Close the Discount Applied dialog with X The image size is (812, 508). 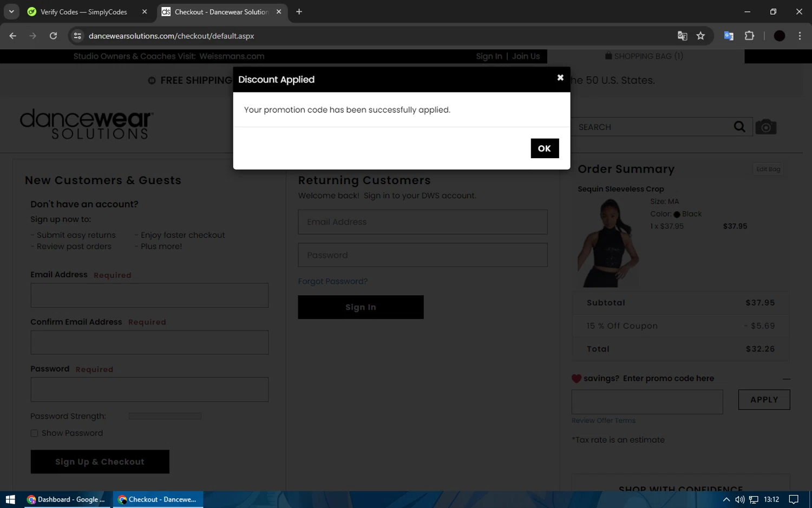[560, 77]
